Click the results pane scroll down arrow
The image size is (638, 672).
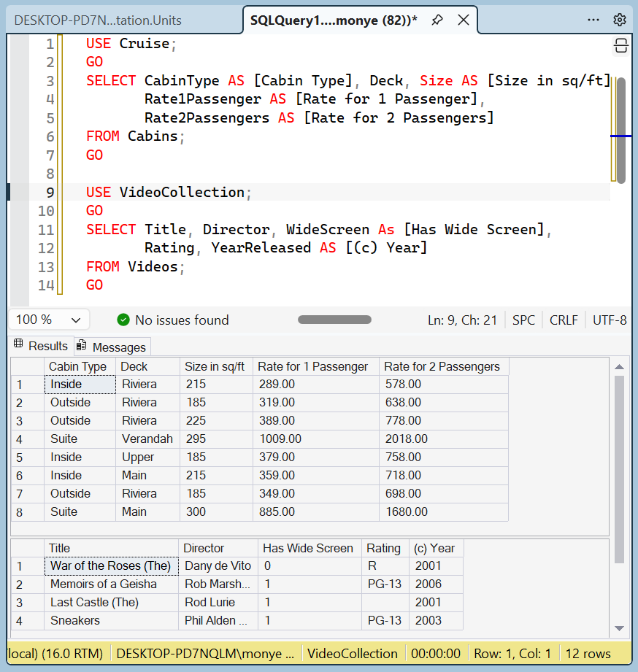point(619,628)
